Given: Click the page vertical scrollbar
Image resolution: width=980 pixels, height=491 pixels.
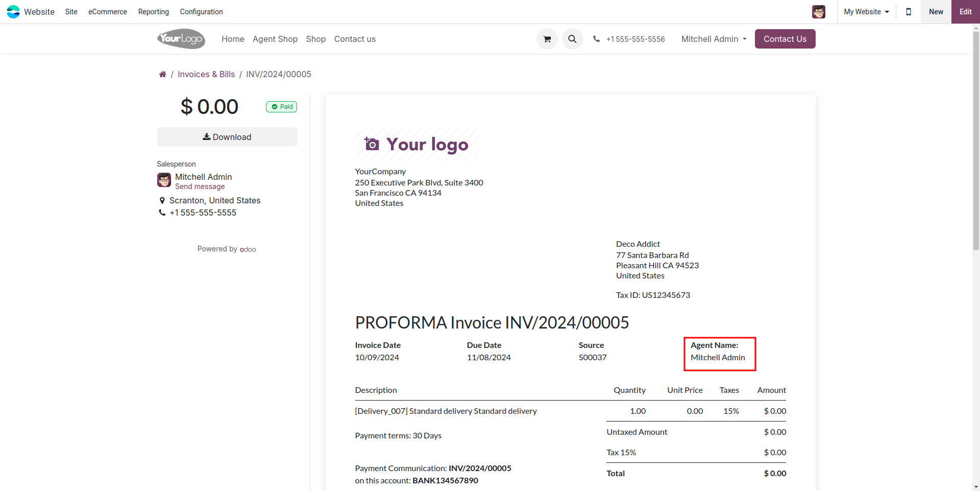Looking at the screenshot, I should tap(976, 153).
